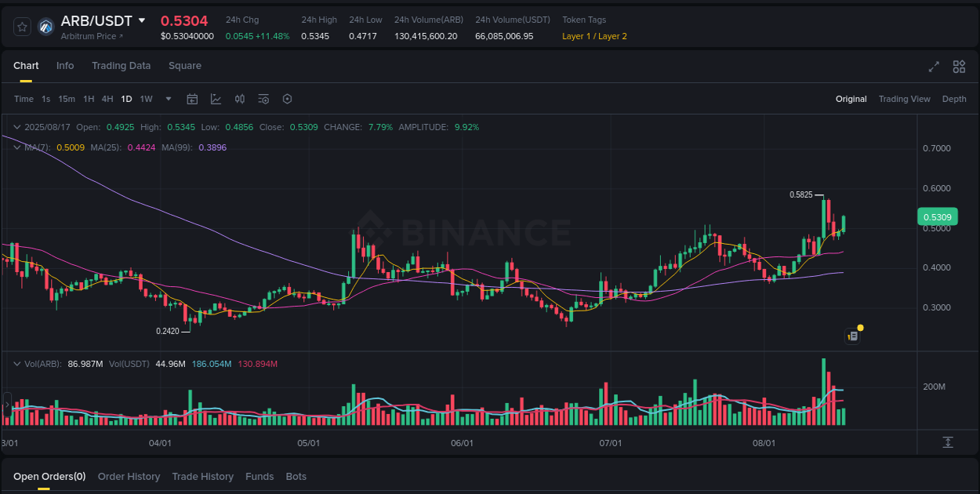Open the time interval dropdown arrow
Viewport: 980px width, 494px height.
pyautogui.click(x=168, y=99)
